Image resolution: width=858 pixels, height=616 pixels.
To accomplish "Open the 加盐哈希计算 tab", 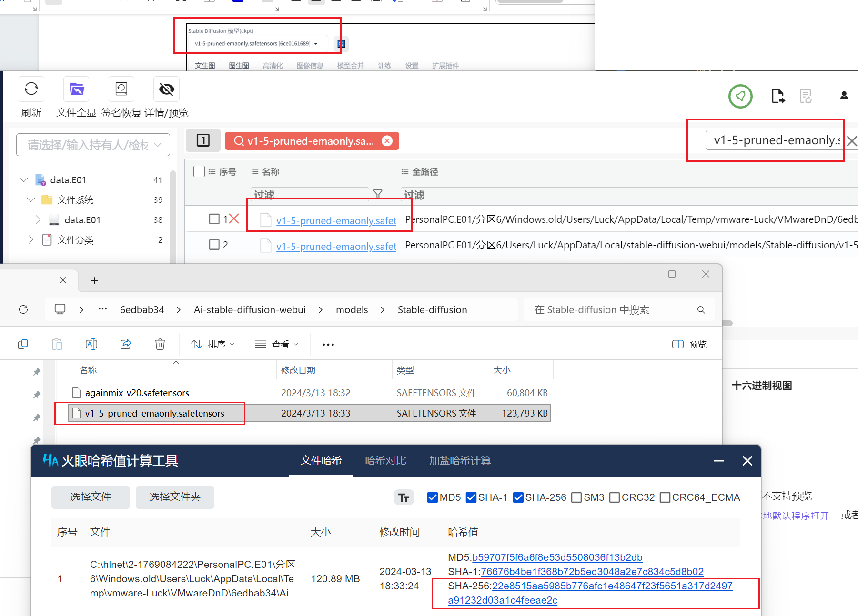I will [x=460, y=460].
